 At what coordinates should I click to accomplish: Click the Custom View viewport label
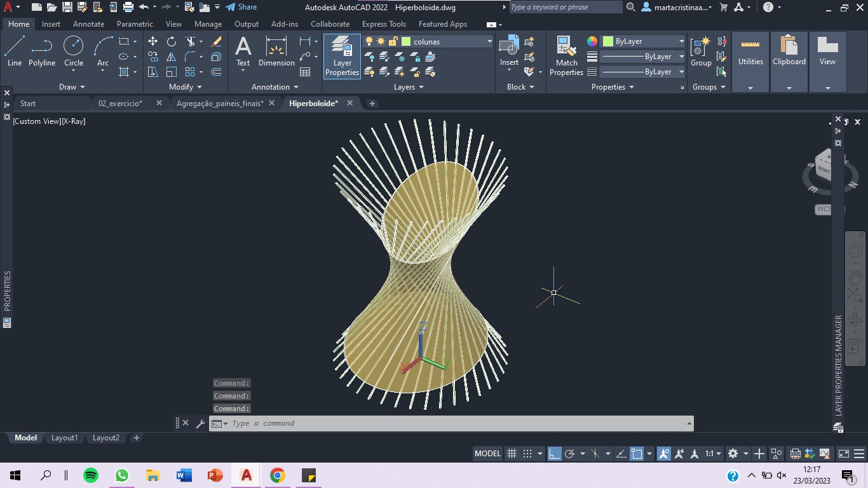tap(36, 121)
